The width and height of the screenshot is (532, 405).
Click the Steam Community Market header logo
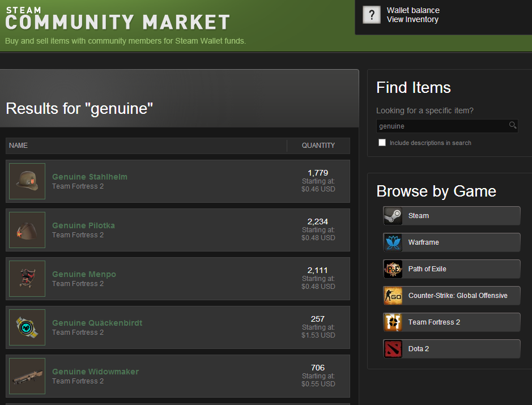pyautogui.click(x=117, y=20)
